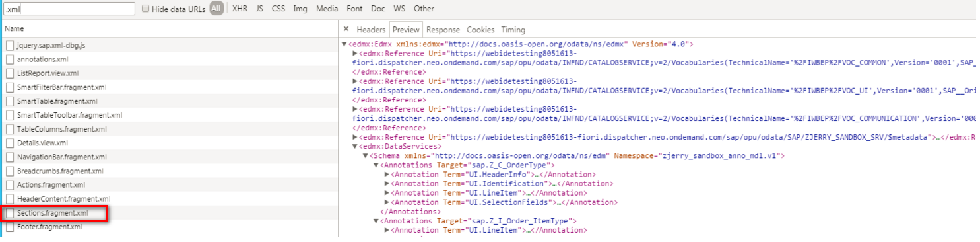The height and width of the screenshot is (242, 980).
Task: Close the request details panel
Action: click(x=346, y=30)
